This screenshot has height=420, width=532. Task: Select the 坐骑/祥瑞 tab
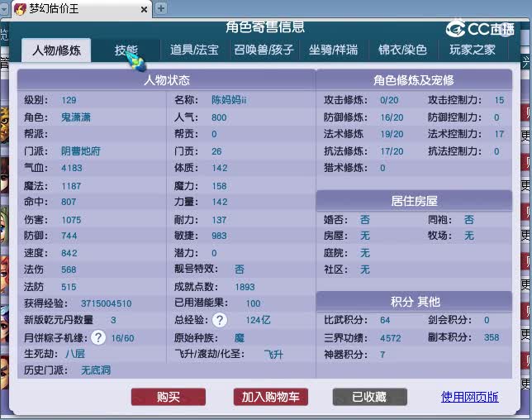click(x=333, y=50)
